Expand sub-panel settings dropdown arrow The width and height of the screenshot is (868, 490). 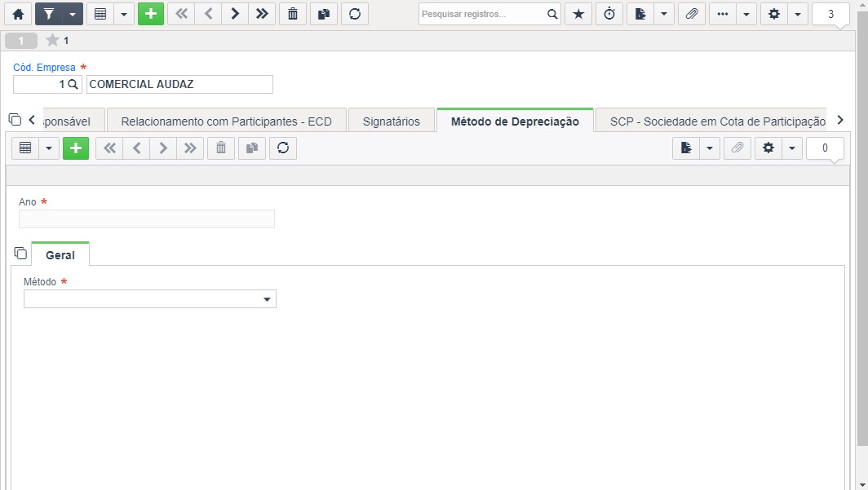[792, 148]
